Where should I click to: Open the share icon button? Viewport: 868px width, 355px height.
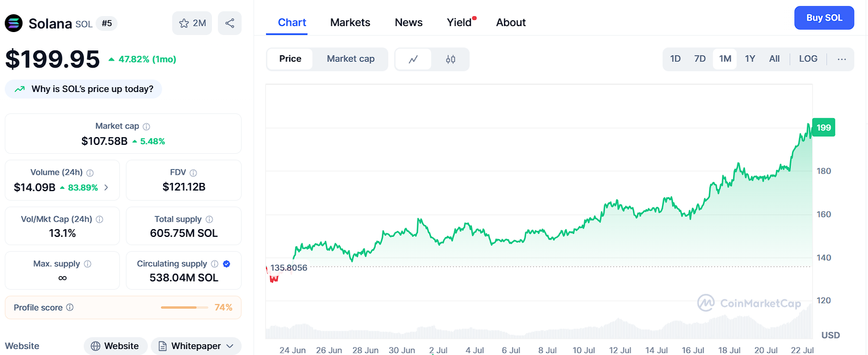230,23
